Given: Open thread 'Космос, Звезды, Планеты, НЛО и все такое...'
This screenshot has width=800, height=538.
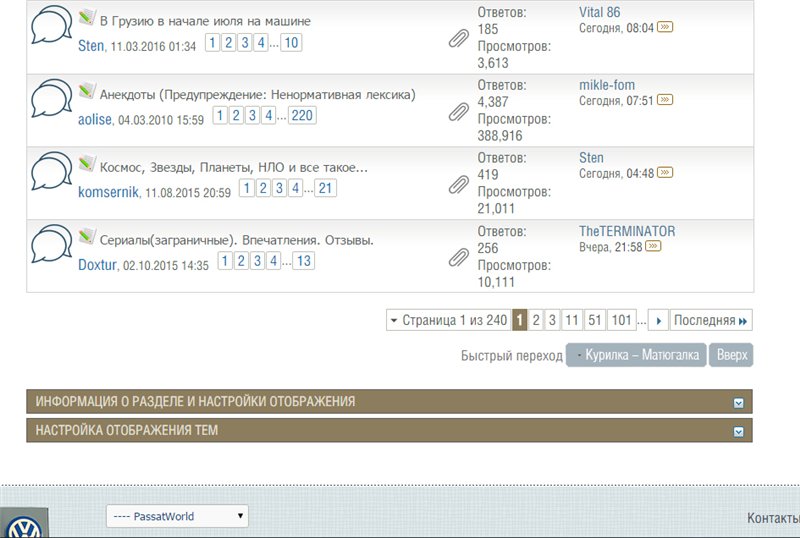Looking at the screenshot, I should tap(234, 167).
